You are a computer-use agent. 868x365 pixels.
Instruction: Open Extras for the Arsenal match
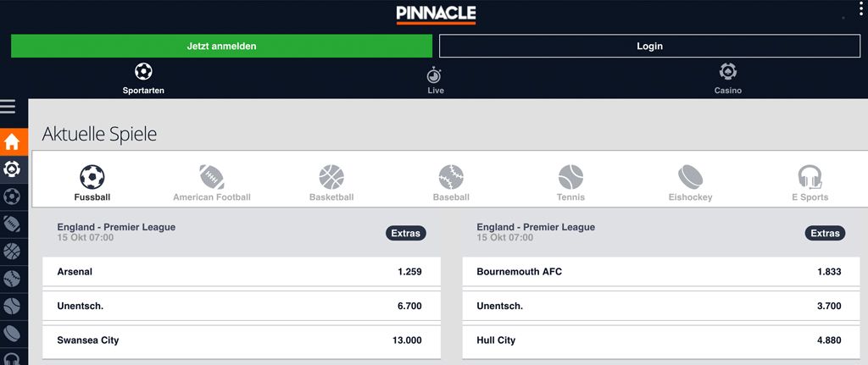click(x=406, y=233)
